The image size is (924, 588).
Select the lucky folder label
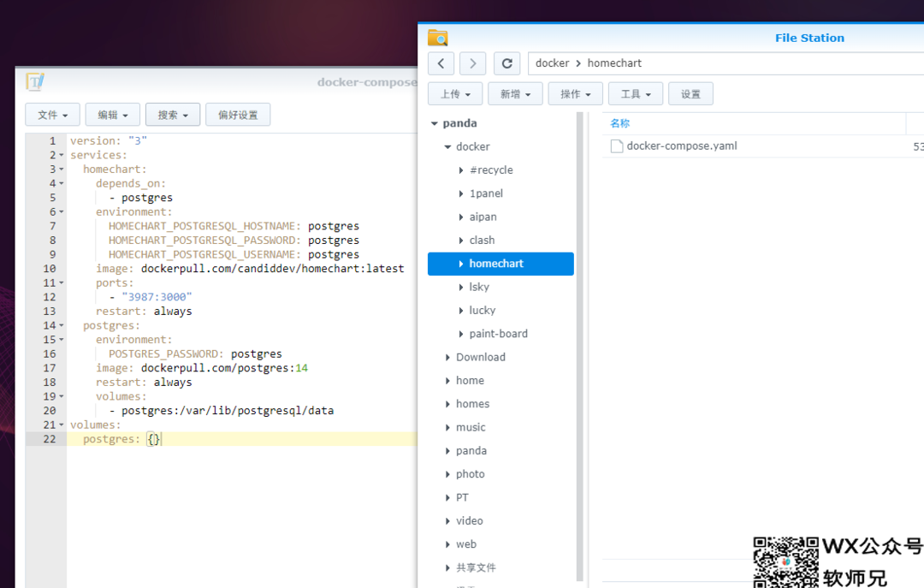[482, 310]
